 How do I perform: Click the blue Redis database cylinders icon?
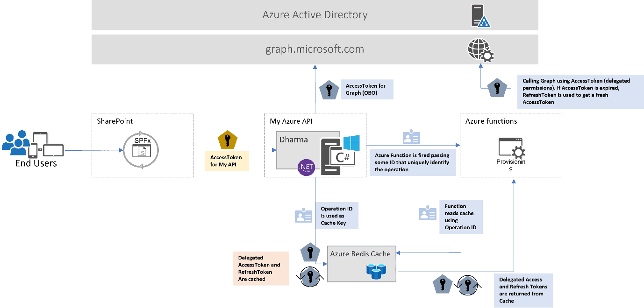[375, 271]
